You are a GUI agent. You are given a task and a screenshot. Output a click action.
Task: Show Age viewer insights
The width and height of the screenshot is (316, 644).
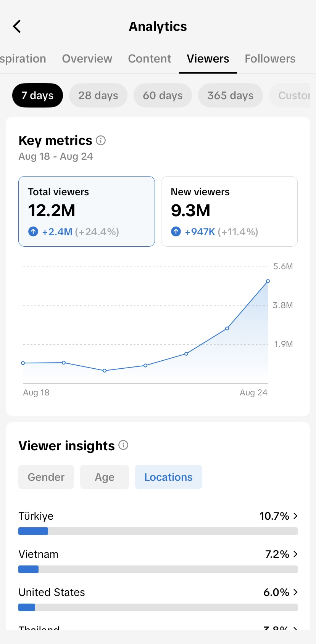(x=105, y=477)
